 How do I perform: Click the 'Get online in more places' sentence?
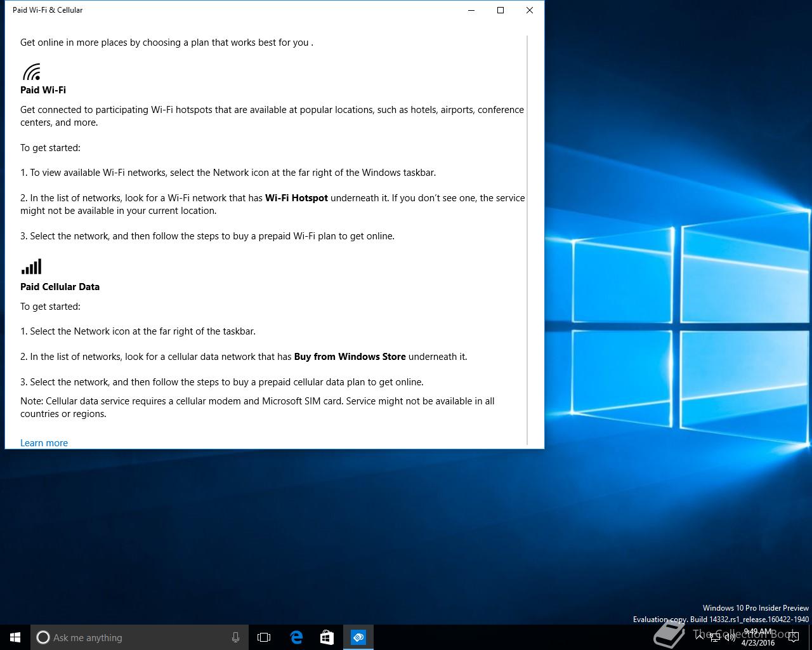tap(167, 43)
